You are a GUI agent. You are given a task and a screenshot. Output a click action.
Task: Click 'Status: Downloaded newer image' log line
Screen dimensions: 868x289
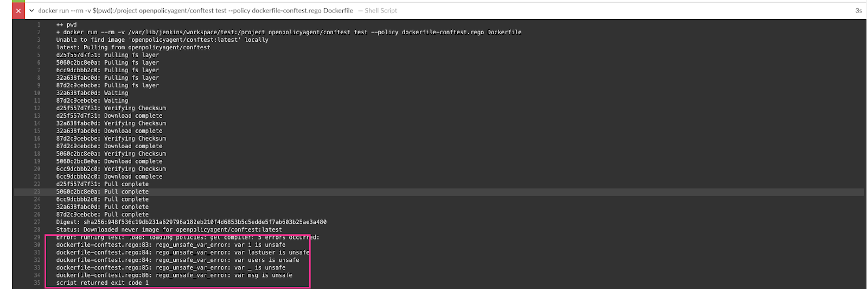(x=169, y=230)
